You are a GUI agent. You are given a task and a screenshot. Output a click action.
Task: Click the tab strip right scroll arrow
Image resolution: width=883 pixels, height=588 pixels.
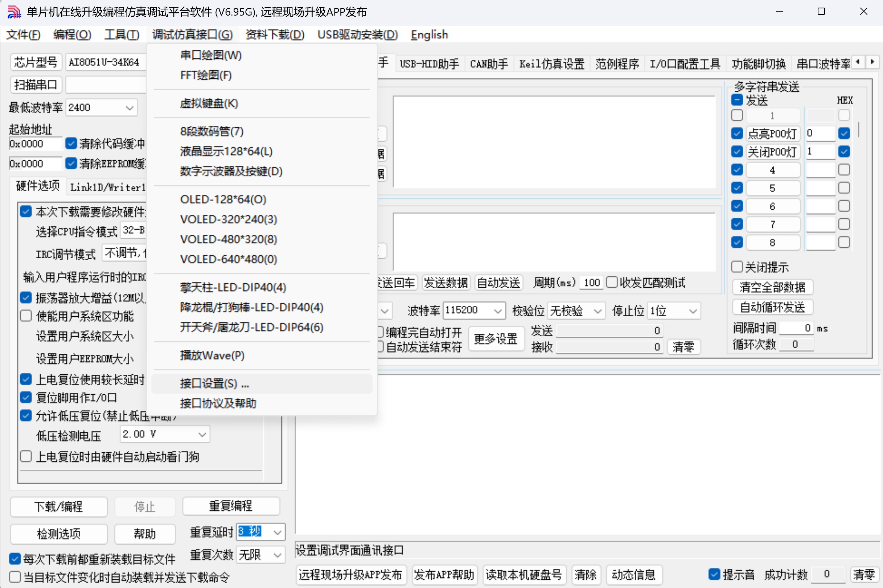pyautogui.click(x=872, y=62)
